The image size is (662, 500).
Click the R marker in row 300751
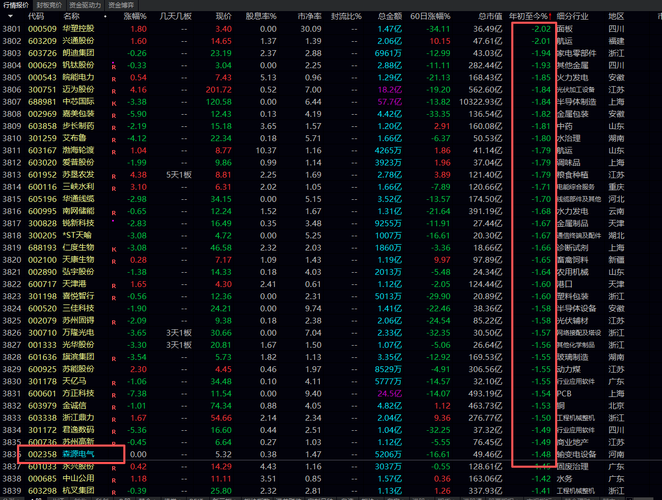click(x=114, y=91)
